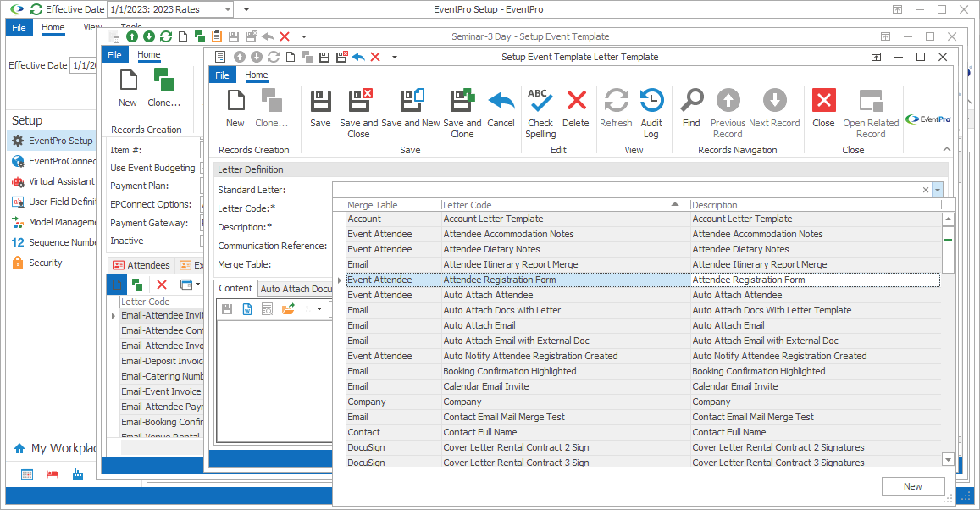Click Save in the Letter Template ribbon
Viewport: 980px width, 510px height.
[x=320, y=108]
